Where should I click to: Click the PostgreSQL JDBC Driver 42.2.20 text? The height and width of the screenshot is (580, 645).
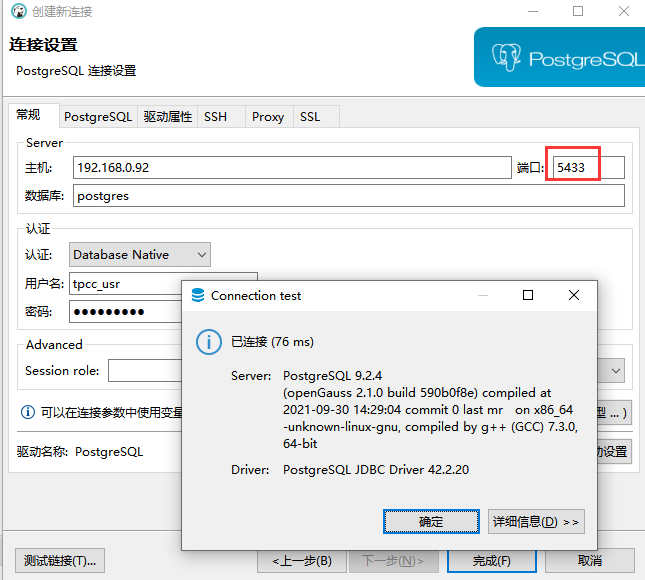[376, 469]
